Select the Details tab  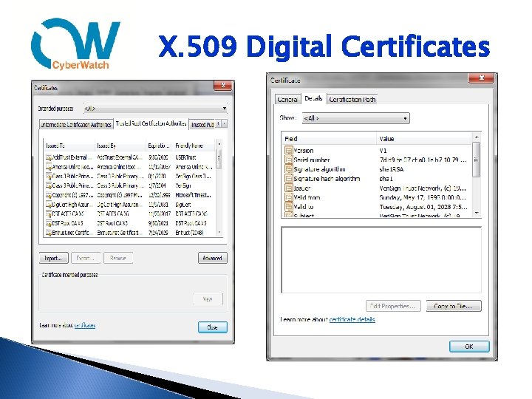click(313, 98)
